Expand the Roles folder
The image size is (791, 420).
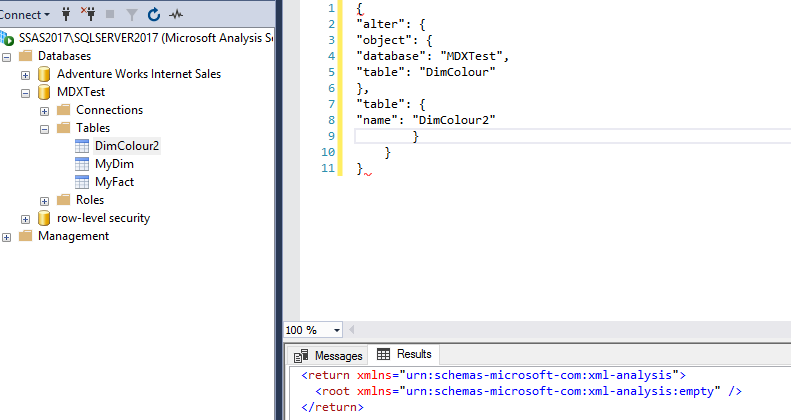click(44, 201)
